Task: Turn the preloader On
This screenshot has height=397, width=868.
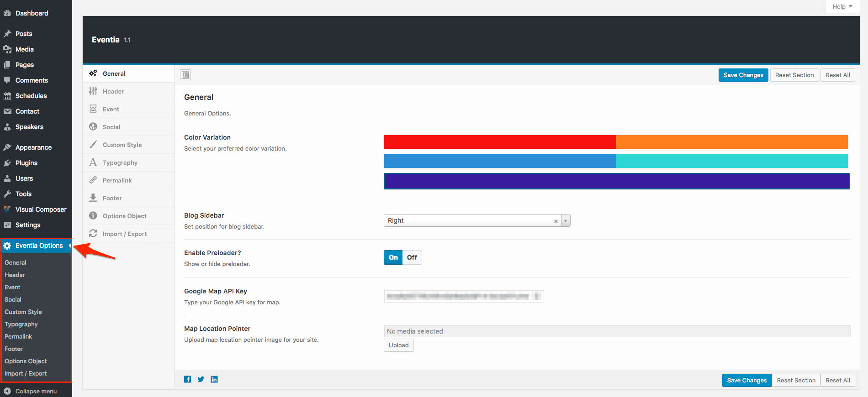Action: point(393,257)
